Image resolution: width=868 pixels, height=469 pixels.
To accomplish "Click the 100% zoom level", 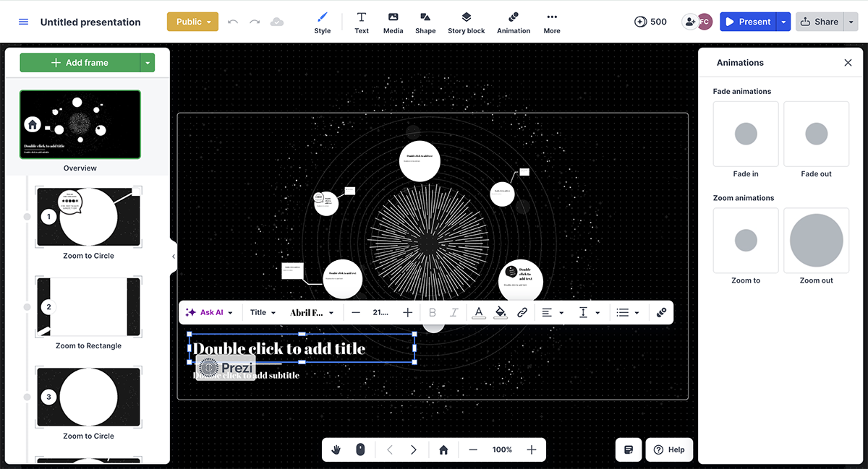I will pos(502,449).
